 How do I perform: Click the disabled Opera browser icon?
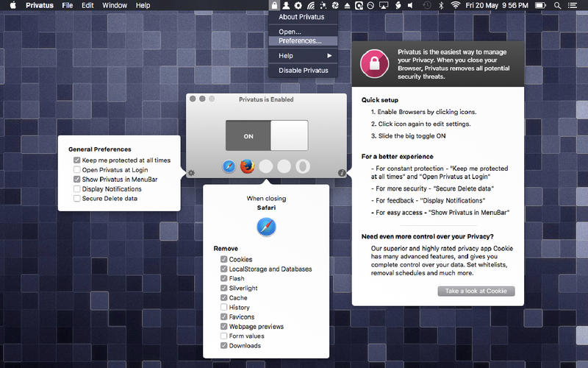pyautogui.click(x=303, y=166)
